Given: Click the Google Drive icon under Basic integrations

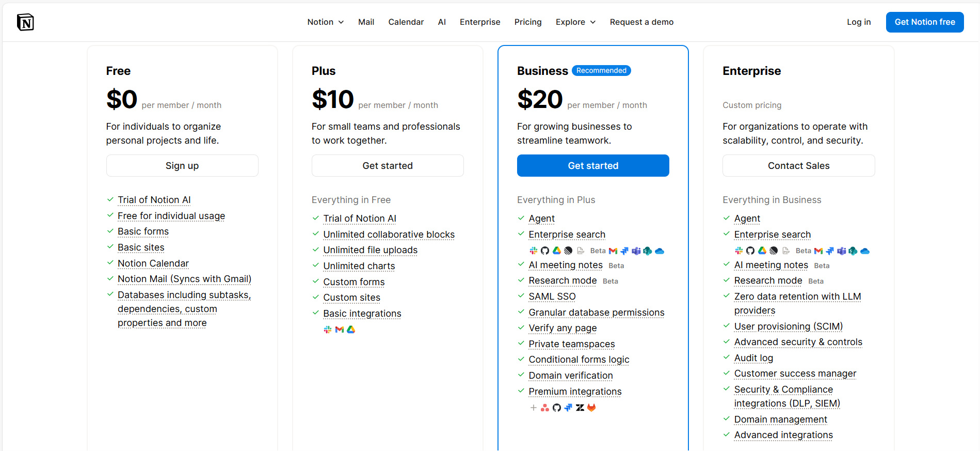Looking at the screenshot, I should pos(351,330).
